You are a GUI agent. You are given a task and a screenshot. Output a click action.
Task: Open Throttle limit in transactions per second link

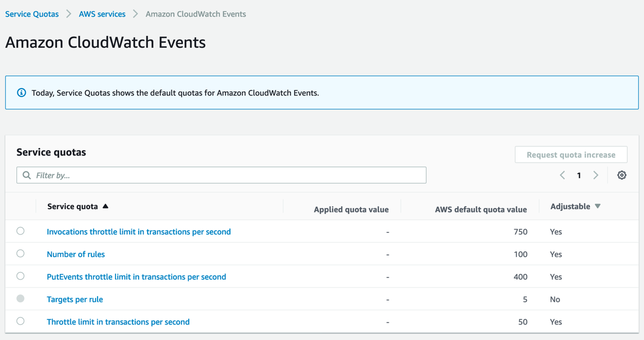[118, 322]
